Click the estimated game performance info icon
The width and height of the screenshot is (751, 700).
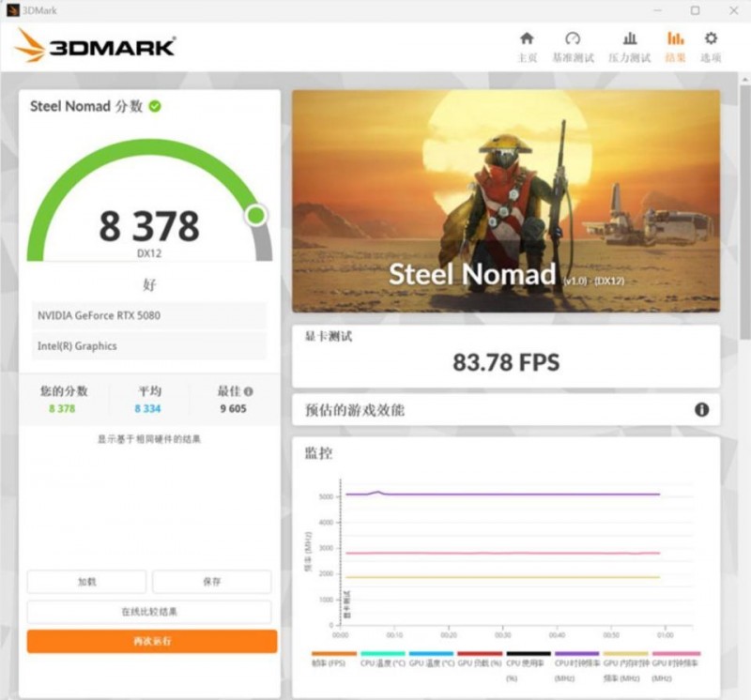(701, 410)
